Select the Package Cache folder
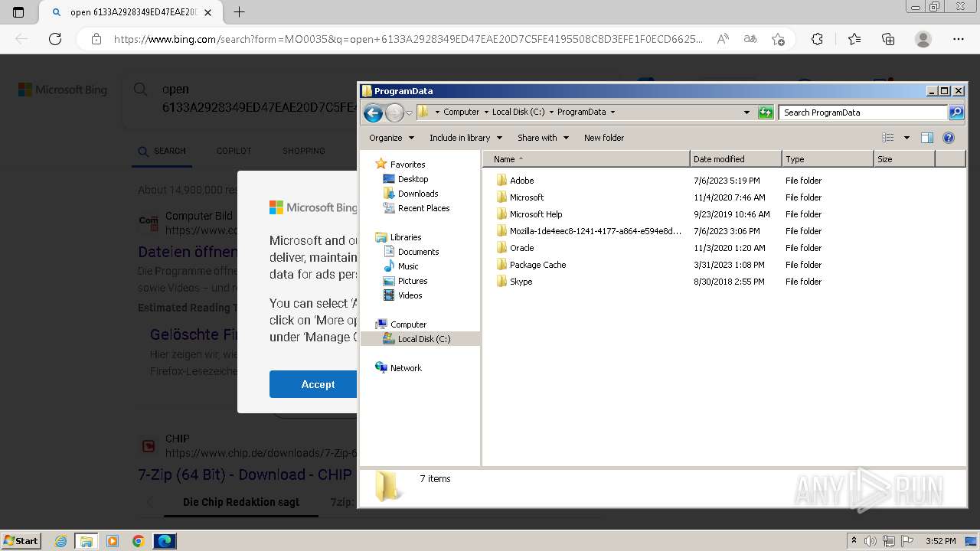Screen dimensions: 980x551 (x=537, y=265)
